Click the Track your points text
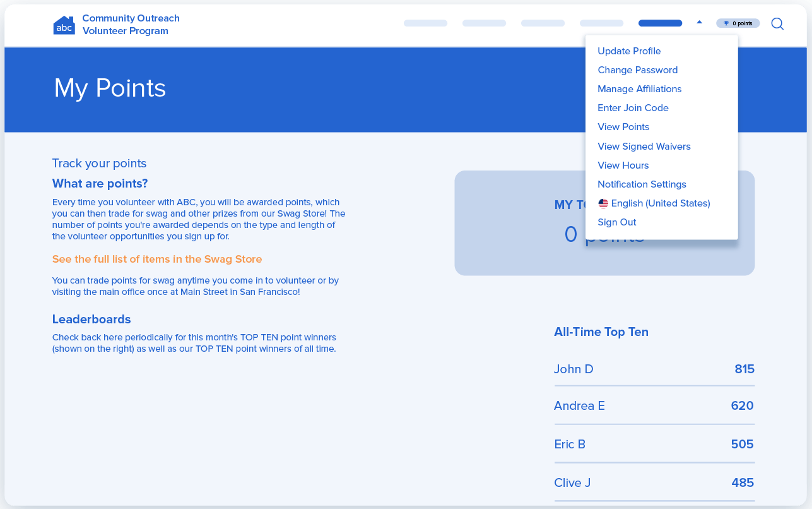Viewport: 812px width, 509px height. click(x=99, y=164)
